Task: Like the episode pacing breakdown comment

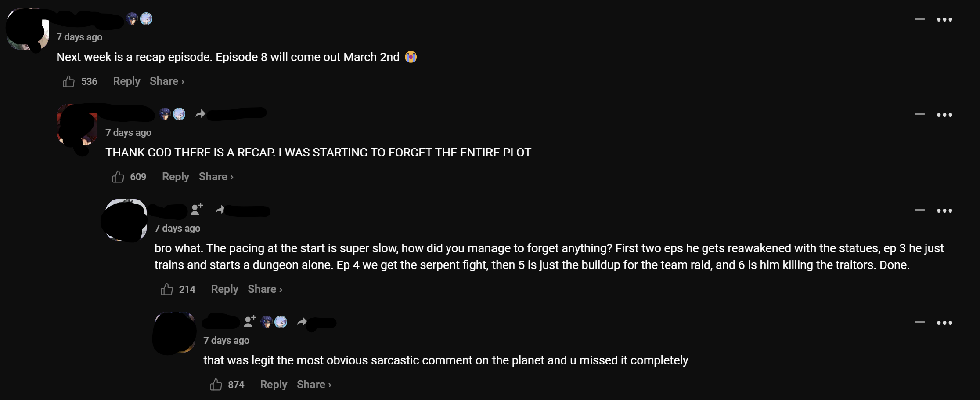Action: [x=166, y=289]
